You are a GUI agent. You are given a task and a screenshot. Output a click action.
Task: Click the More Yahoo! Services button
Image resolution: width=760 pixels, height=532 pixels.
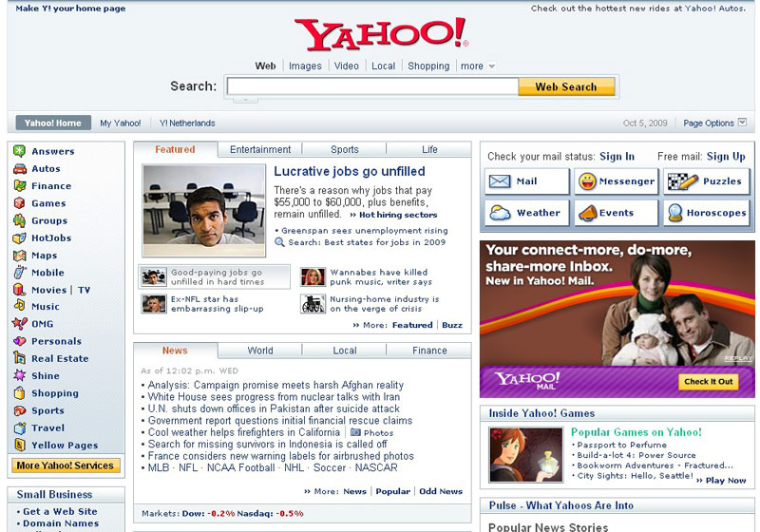tap(66, 465)
